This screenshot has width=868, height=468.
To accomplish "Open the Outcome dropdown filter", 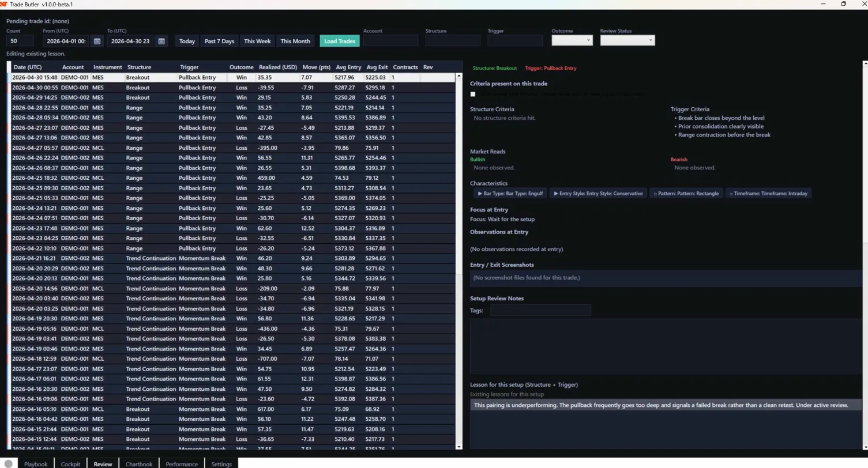I will [572, 40].
